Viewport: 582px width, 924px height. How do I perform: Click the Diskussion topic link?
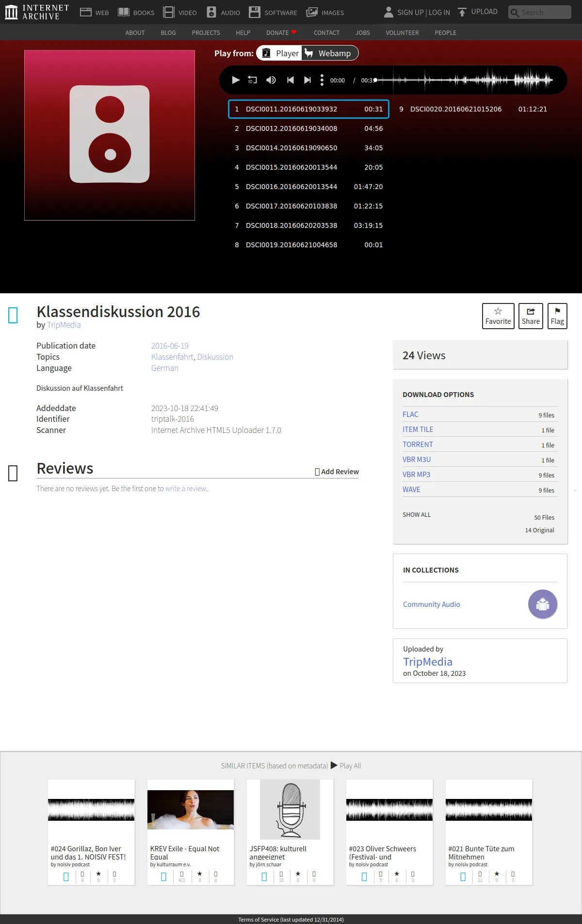click(215, 357)
